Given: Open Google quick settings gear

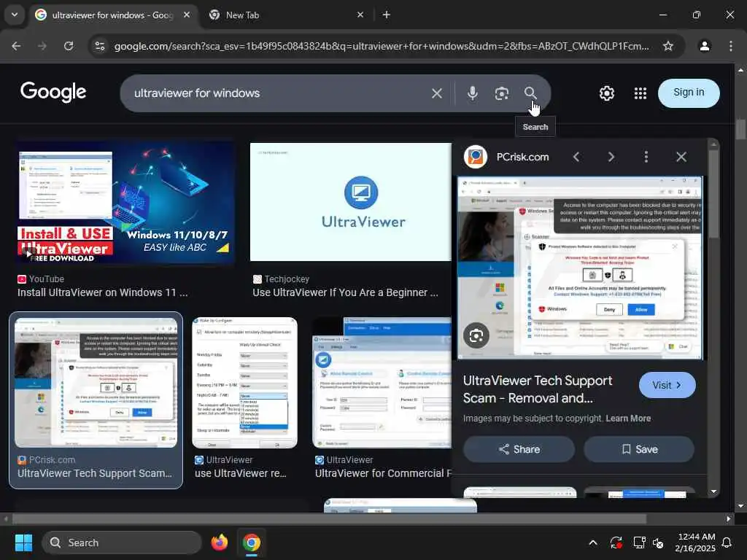Looking at the screenshot, I should click(606, 93).
